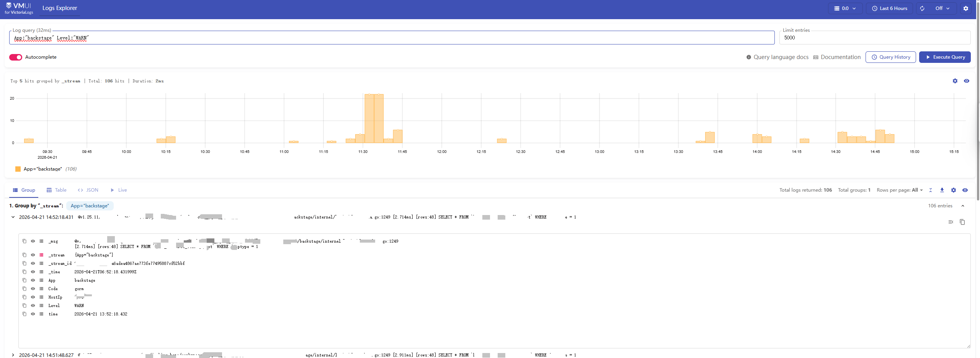Viewport: 980px width, 358px height.
Task: Click the auto-refresh circular arrows icon
Action: coord(922,8)
